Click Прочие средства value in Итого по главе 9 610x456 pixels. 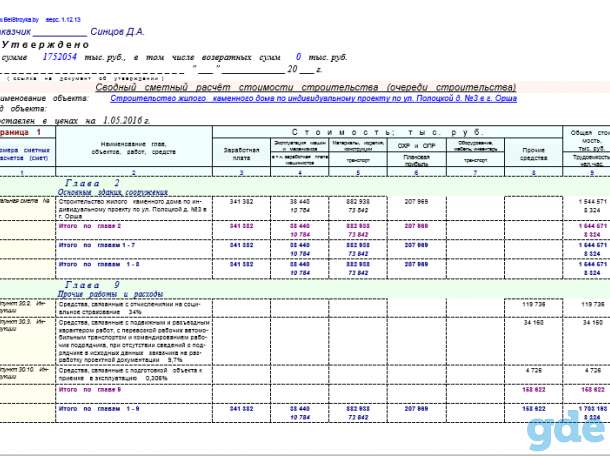pyautogui.click(x=533, y=389)
